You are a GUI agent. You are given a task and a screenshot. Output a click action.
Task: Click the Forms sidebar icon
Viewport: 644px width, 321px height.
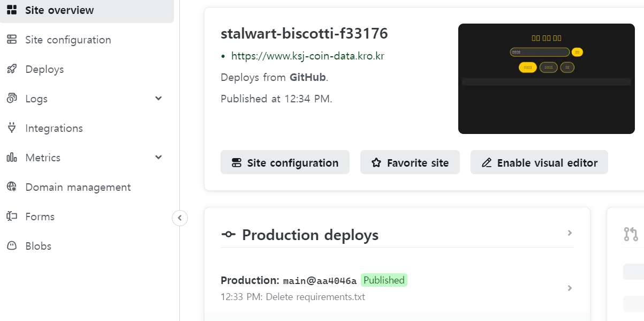click(x=12, y=217)
